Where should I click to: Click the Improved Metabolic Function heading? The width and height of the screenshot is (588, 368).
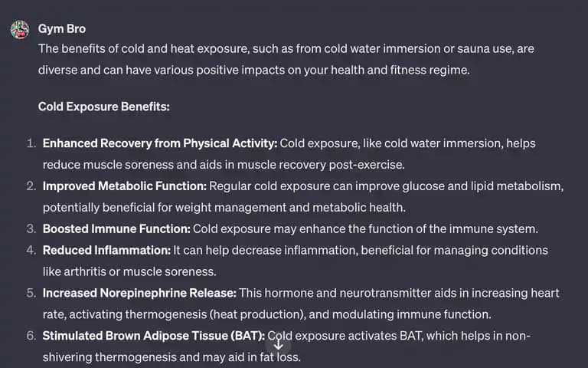(x=125, y=186)
